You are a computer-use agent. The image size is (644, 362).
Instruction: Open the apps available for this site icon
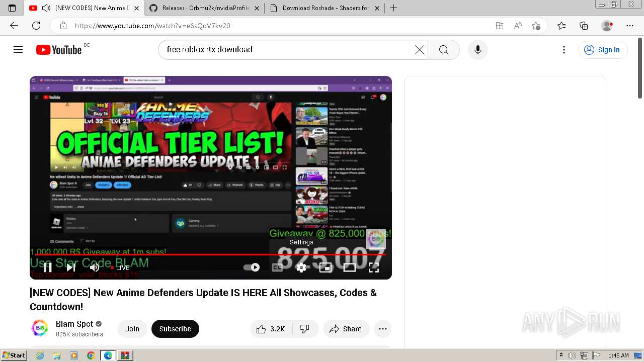coord(500,26)
